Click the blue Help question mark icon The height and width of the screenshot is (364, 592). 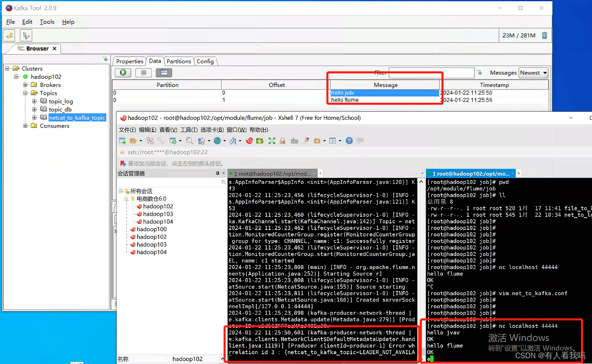349,141
